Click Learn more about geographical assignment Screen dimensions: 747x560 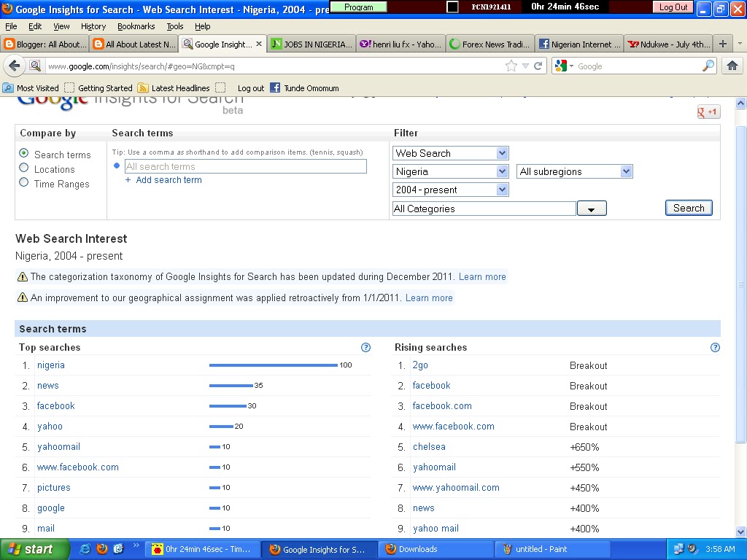click(x=429, y=297)
